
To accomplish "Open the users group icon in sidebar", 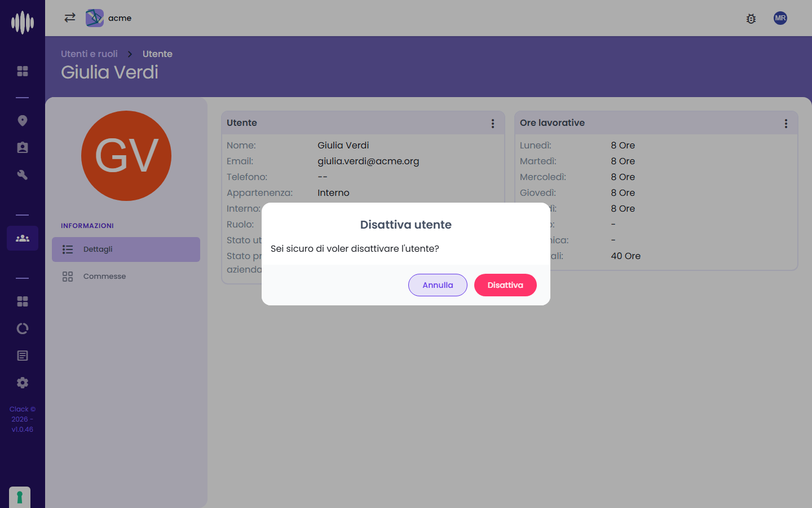I will pyautogui.click(x=23, y=238).
